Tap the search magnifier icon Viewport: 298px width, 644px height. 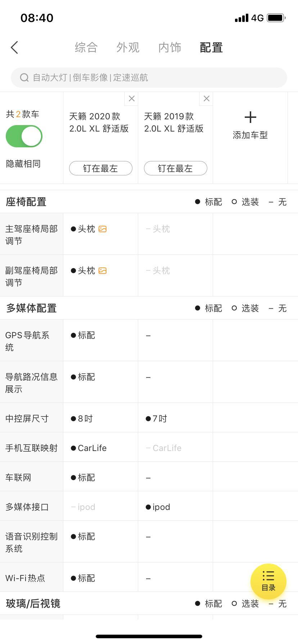(24, 78)
